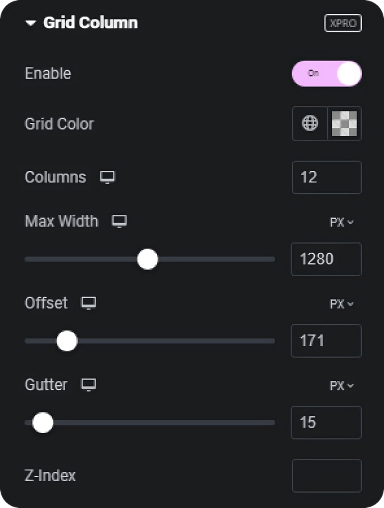Focus the empty Z-Index input field
Screen dimensions: 384x508
tap(327, 476)
